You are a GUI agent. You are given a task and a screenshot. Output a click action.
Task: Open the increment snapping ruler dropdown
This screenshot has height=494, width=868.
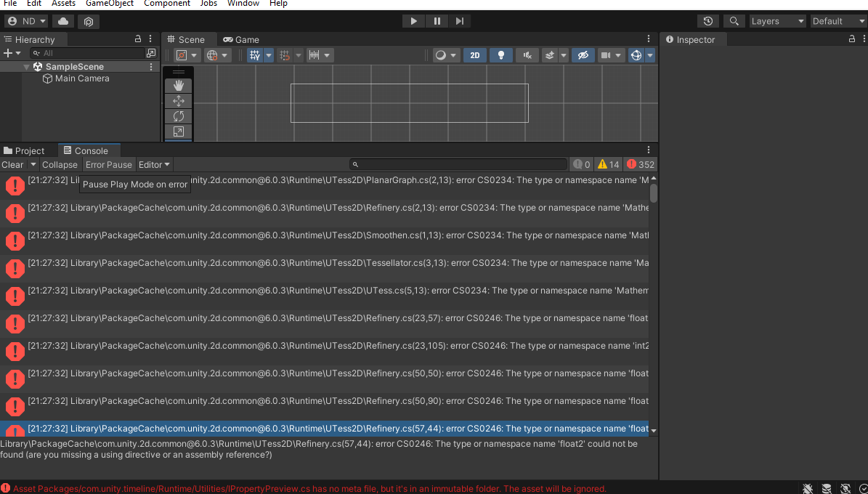(x=320, y=55)
